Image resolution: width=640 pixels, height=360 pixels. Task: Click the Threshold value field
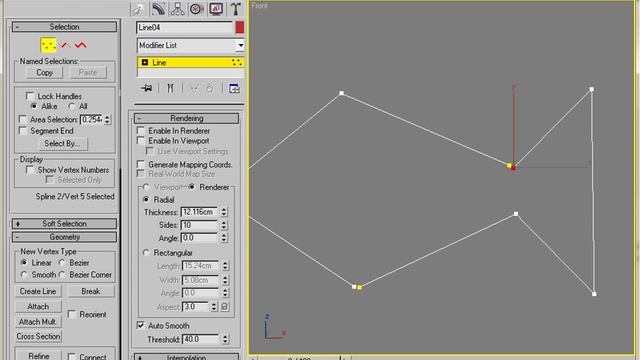201,339
